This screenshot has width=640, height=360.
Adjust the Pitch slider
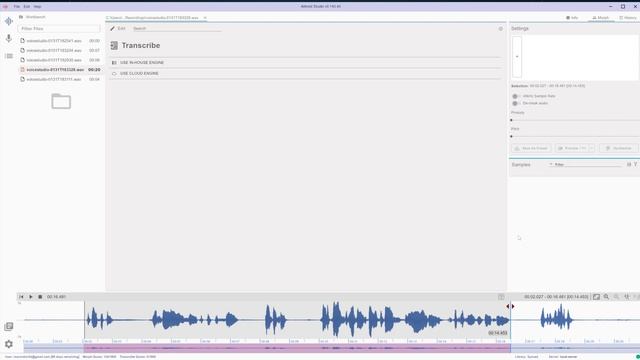pos(575,137)
